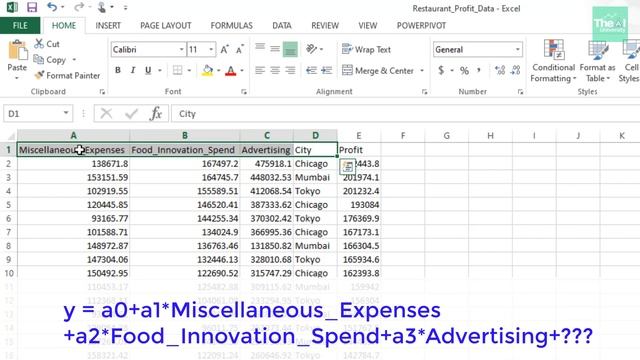Viewport: 640px width, 360px height.
Task: Click the Insert Function fx icon
Action: (156, 113)
